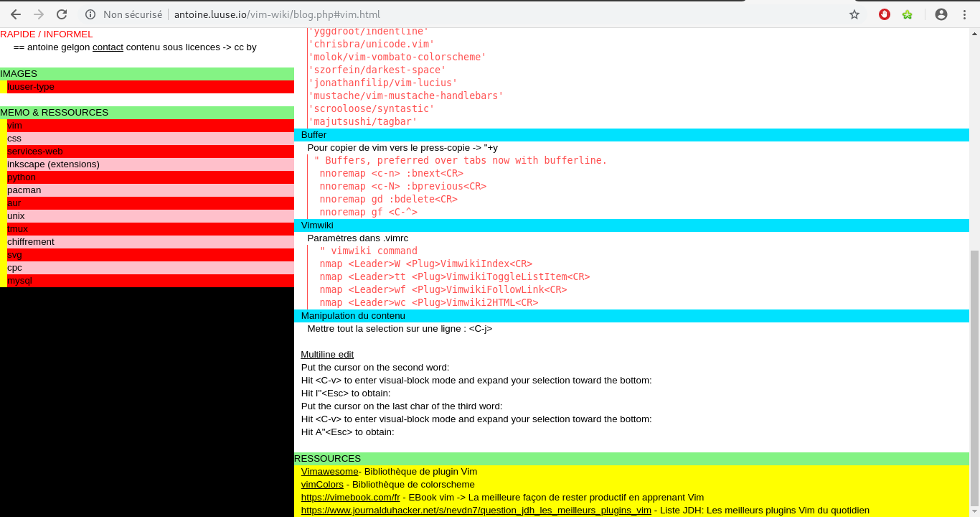Go to the tmux memo page
The width and height of the screenshot is (980, 517).
pos(17,229)
